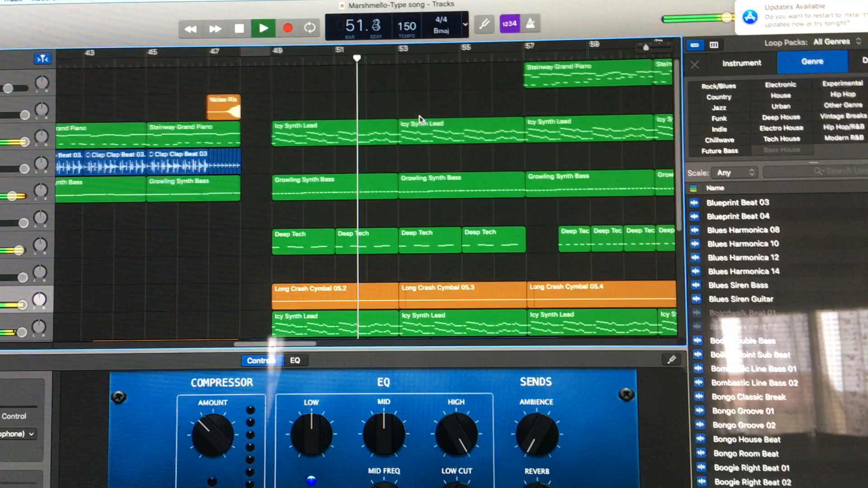Click the Catch playhead button in track header

[42, 59]
